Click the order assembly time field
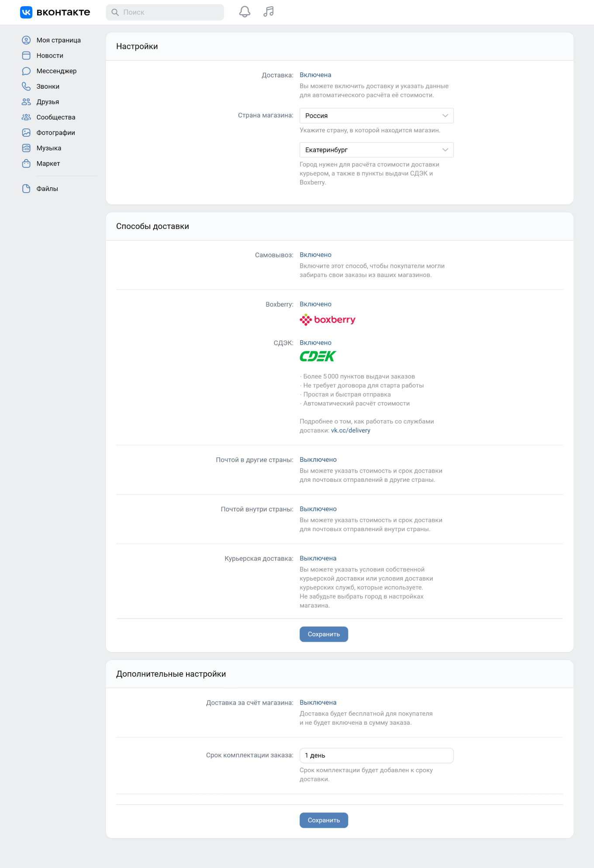The width and height of the screenshot is (594, 868). (376, 755)
